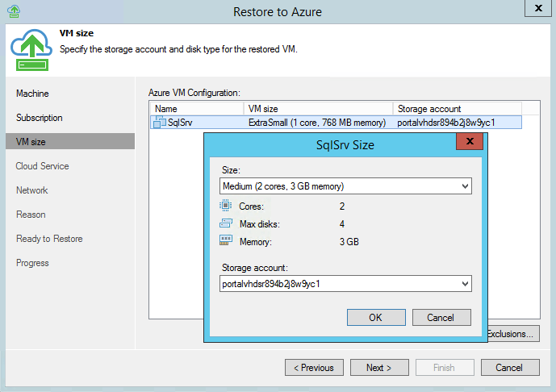Image resolution: width=556 pixels, height=392 pixels.
Task: Click the SqlSrv VM icon in list
Action: pos(159,123)
